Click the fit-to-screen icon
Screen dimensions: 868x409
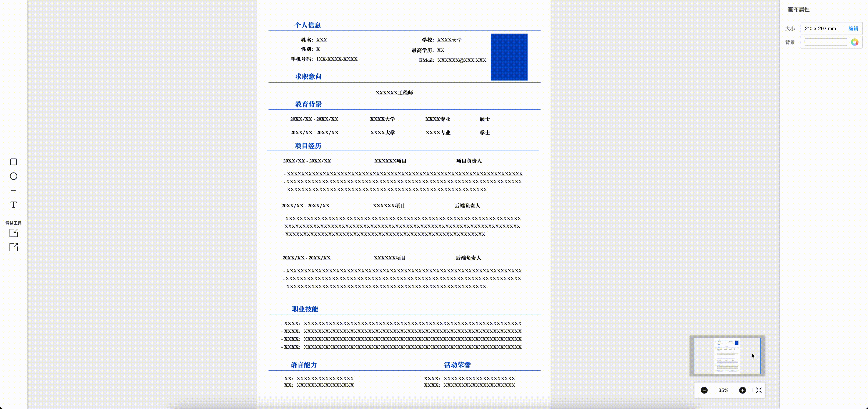coord(759,390)
